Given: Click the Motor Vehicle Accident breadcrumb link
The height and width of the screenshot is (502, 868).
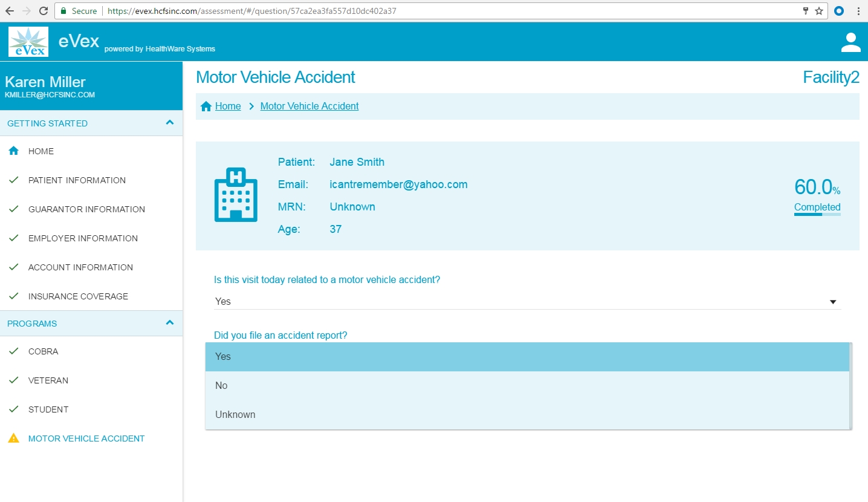Looking at the screenshot, I should click(x=309, y=106).
